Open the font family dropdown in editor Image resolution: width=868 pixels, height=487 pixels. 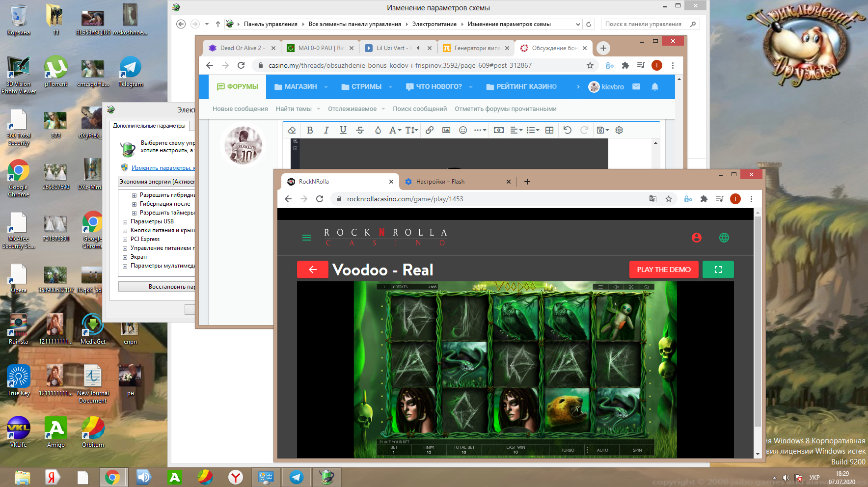[395, 130]
